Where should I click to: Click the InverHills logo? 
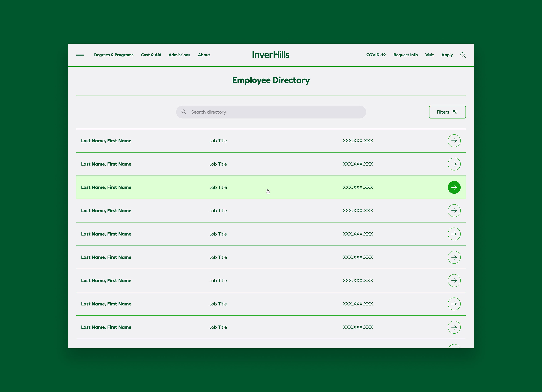(x=270, y=55)
